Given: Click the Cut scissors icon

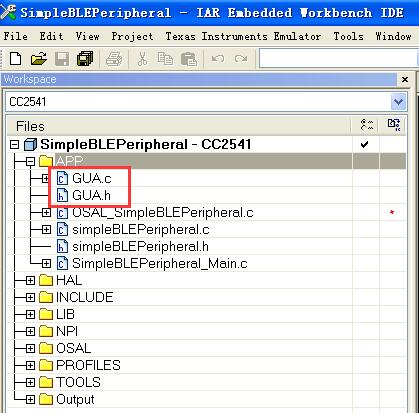Looking at the screenshot, I should pyautogui.click(x=142, y=59).
